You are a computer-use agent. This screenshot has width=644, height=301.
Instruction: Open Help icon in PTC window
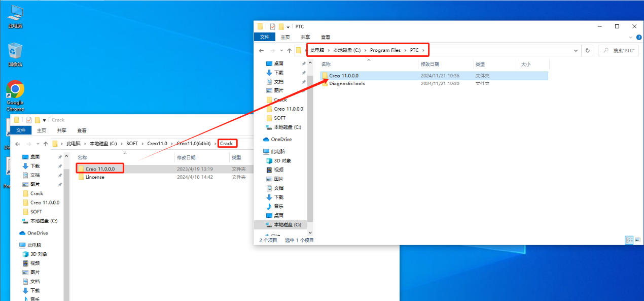638,37
